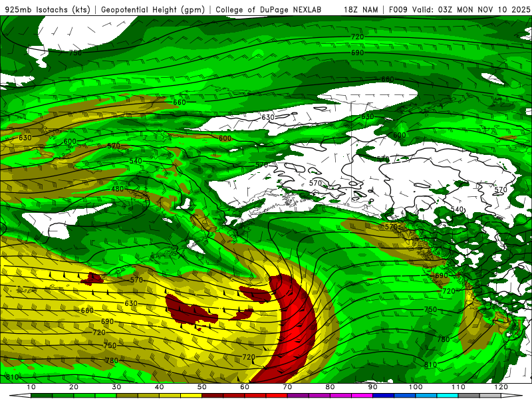Click the 480 height contour label

pos(118,189)
